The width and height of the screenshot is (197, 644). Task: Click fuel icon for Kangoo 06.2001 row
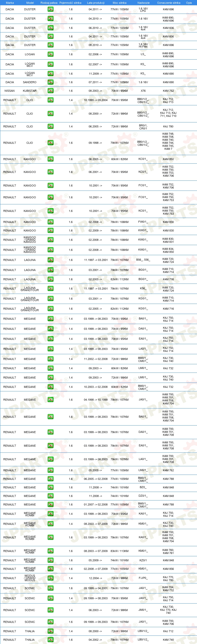50,172
